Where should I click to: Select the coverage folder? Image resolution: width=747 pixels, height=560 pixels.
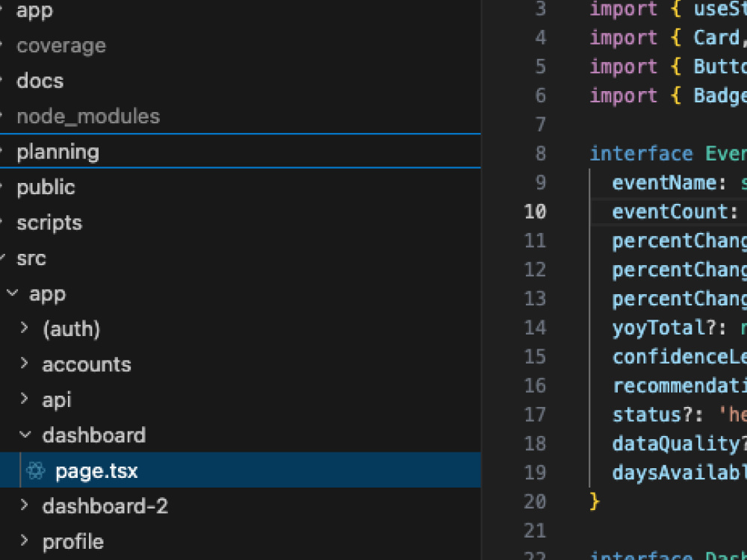point(240,46)
